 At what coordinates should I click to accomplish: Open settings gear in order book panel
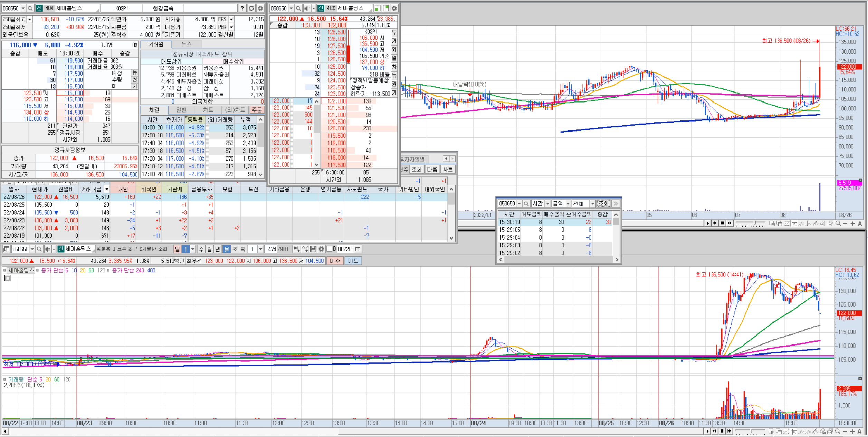coord(394,8)
